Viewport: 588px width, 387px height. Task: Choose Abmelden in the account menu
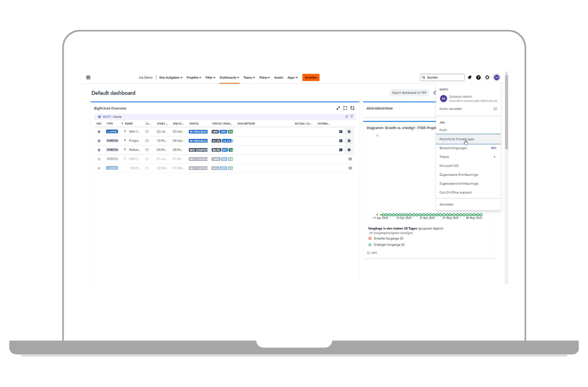446,204
